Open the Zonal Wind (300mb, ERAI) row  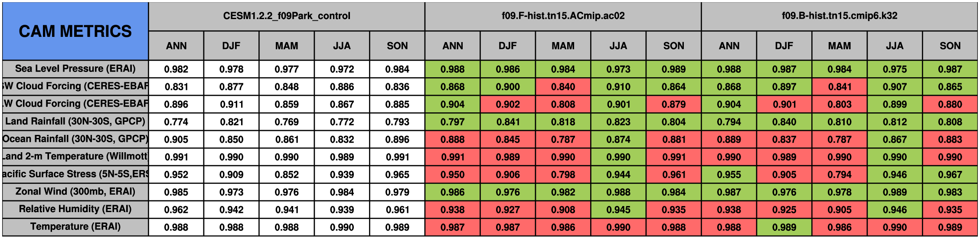click(75, 192)
